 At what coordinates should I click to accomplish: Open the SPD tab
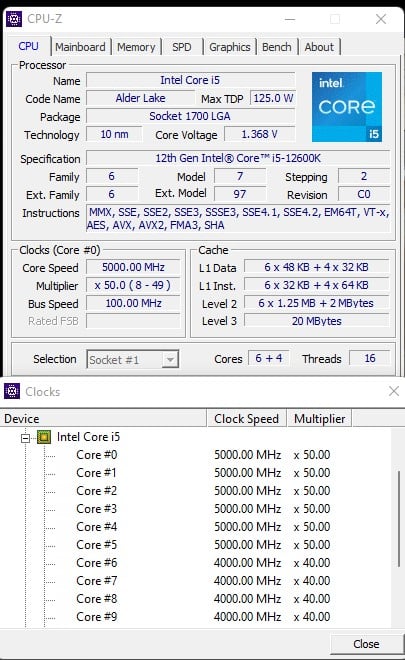point(181,47)
